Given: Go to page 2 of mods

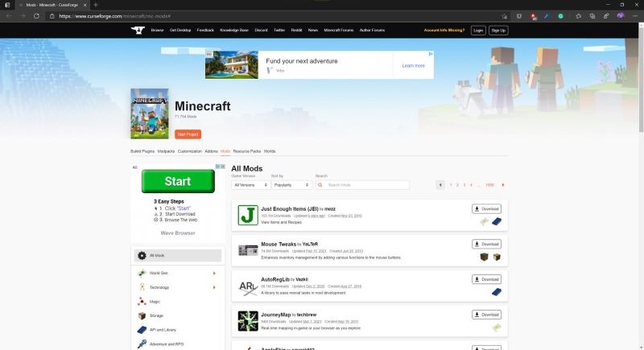Looking at the screenshot, I should click(457, 185).
